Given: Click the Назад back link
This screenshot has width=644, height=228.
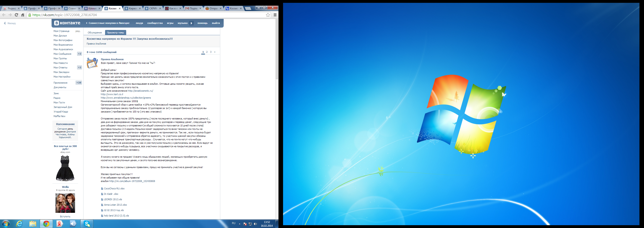Looking at the screenshot, I should (10, 23).
